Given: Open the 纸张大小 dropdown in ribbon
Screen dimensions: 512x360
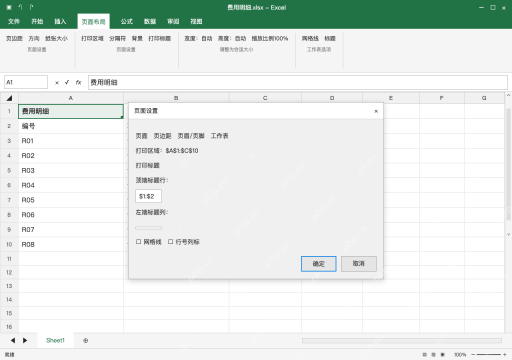Looking at the screenshot, I should point(56,39).
